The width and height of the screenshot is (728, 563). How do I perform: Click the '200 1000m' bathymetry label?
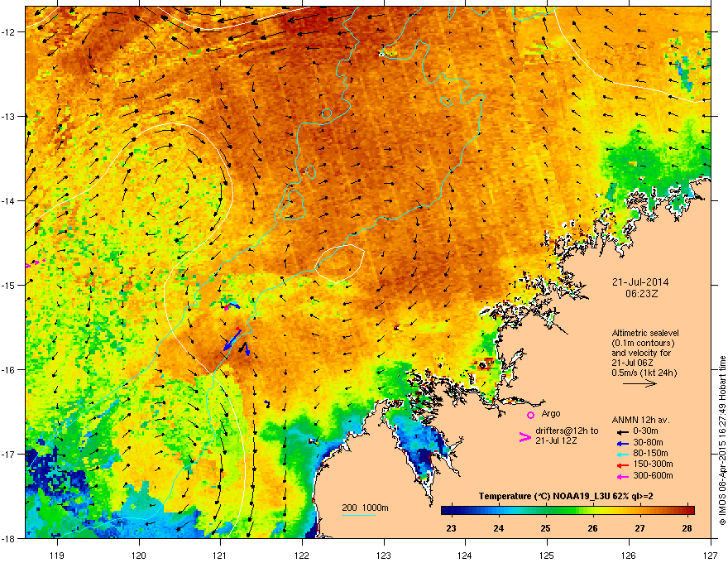tap(365, 508)
